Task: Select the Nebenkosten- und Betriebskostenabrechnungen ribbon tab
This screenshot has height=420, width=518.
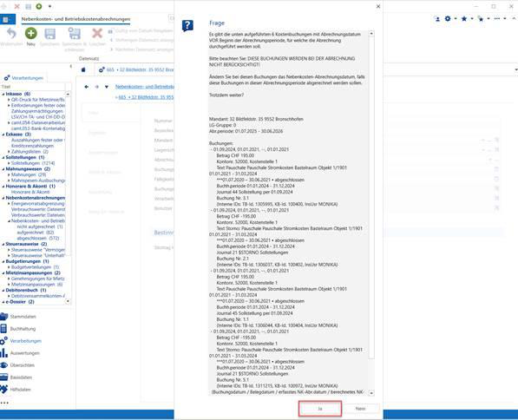Action: tap(75, 19)
